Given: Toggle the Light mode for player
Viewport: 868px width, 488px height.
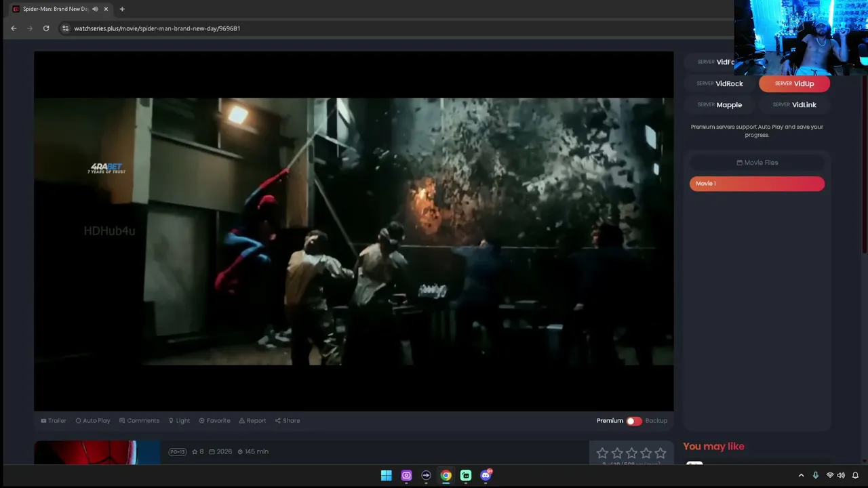Looking at the screenshot, I should 180,421.
